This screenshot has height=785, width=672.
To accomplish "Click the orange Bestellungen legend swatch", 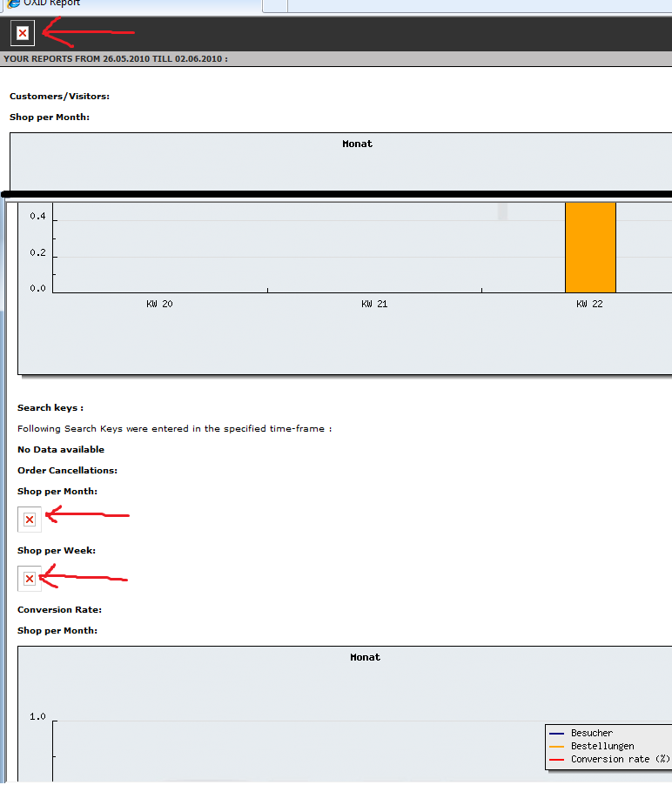I will pos(556,747).
